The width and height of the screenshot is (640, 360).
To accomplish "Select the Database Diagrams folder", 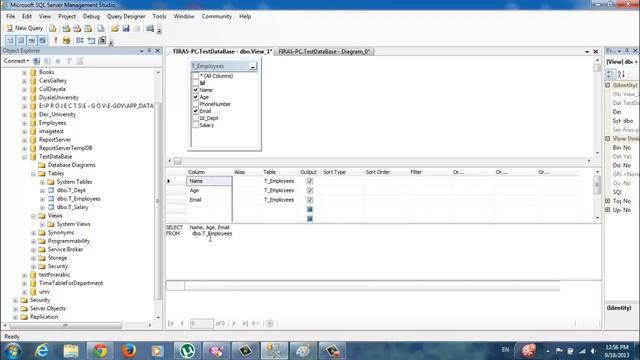I will coord(71,165).
